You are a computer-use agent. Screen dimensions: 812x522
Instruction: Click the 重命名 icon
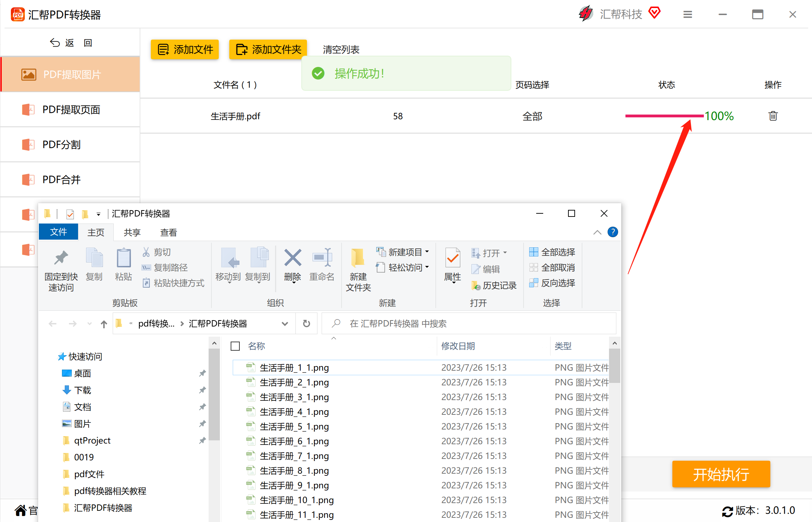[322, 257]
